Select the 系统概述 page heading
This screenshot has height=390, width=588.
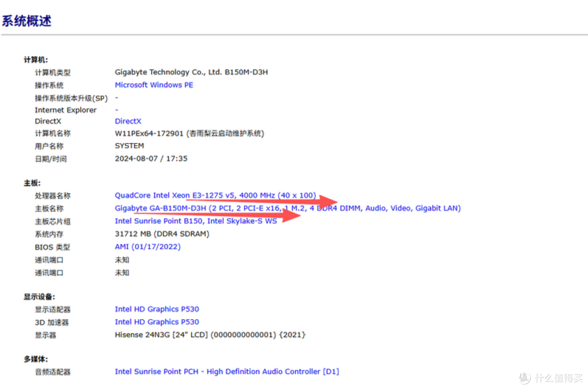(27, 21)
